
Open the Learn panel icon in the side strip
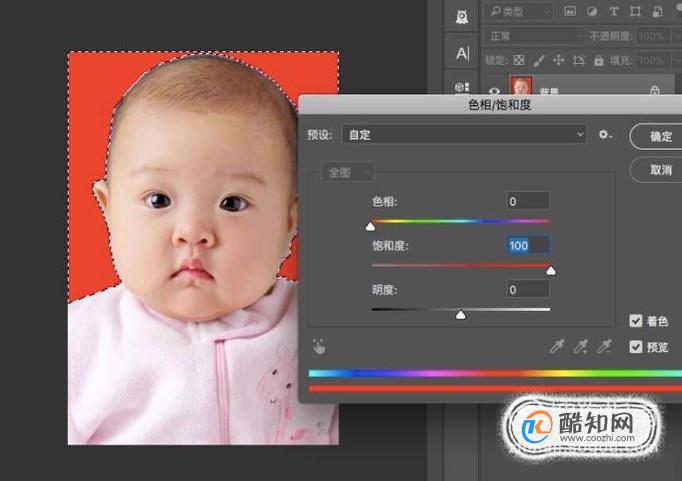(462, 17)
